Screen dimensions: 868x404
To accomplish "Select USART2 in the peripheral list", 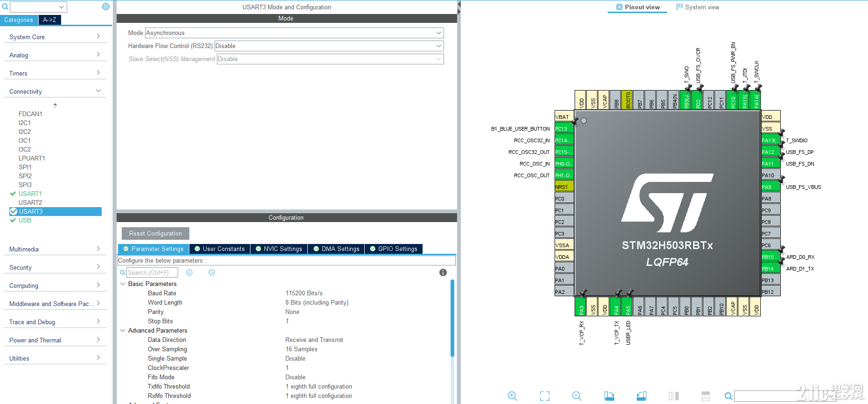I will (30, 202).
